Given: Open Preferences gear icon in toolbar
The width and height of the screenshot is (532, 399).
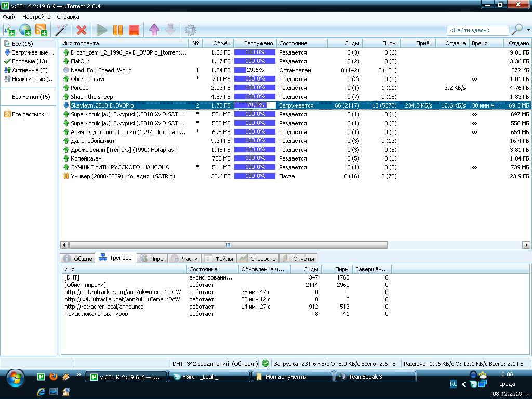Looking at the screenshot, I should tap(190, 30).
